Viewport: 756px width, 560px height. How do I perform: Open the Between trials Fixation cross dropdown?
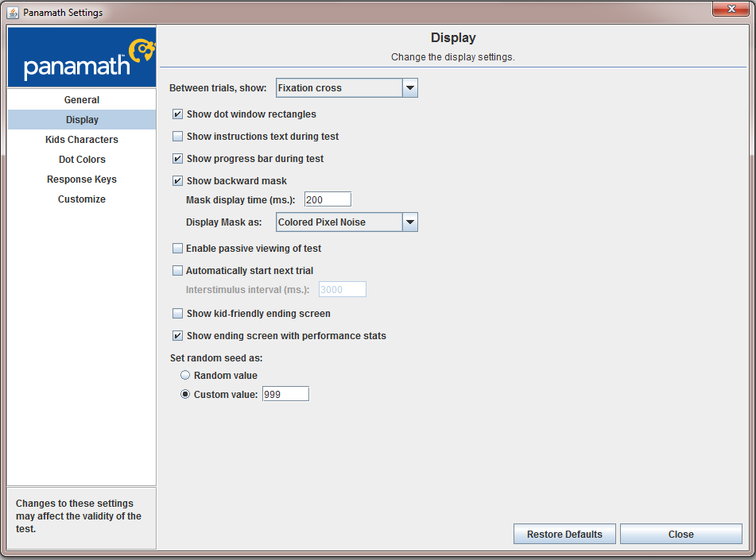(x=347, y=87)
